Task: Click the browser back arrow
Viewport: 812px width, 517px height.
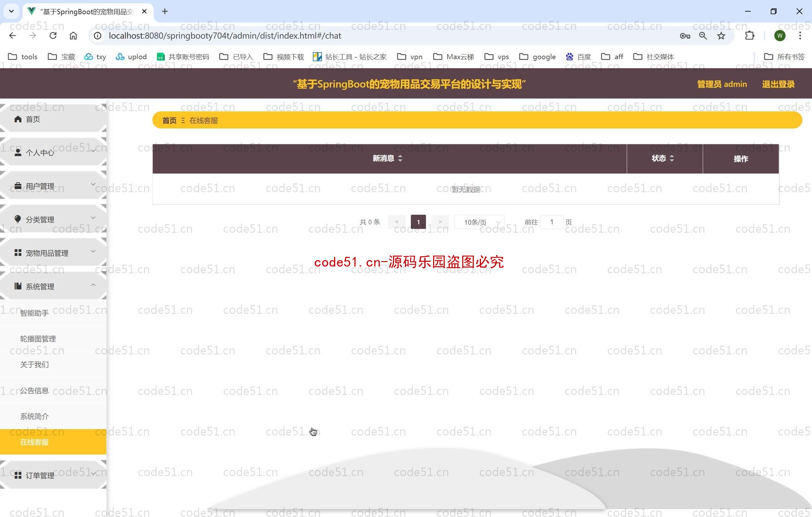Action: (x=13, y=36)
